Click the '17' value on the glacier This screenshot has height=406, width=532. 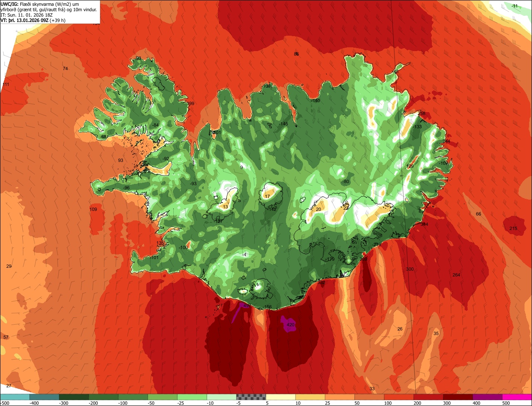point(267,196)
